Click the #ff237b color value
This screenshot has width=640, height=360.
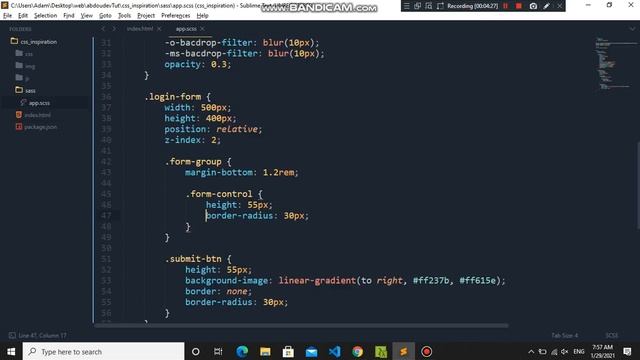click(431, 280)
